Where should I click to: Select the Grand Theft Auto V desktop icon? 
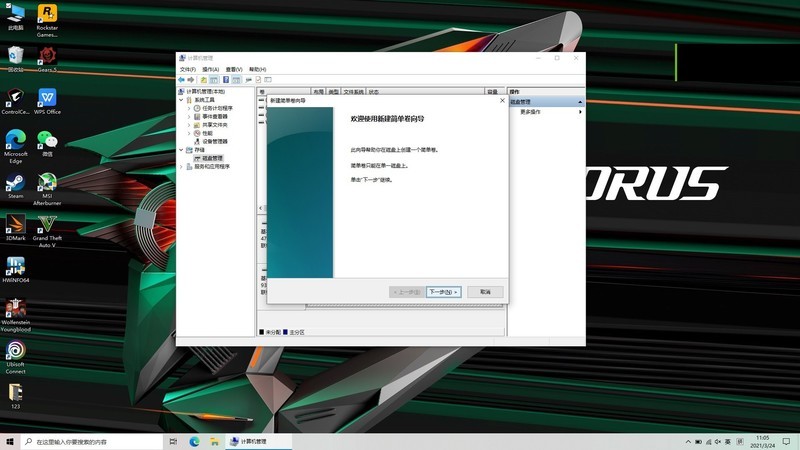(47, 231)
